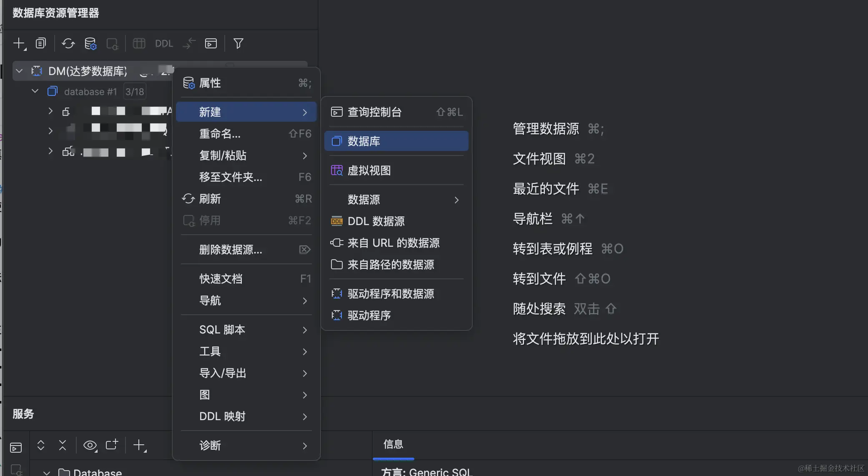Screen dimensions: 868x476
Task: Click 文件视图 hint text
Action: [x=539, y=159]
